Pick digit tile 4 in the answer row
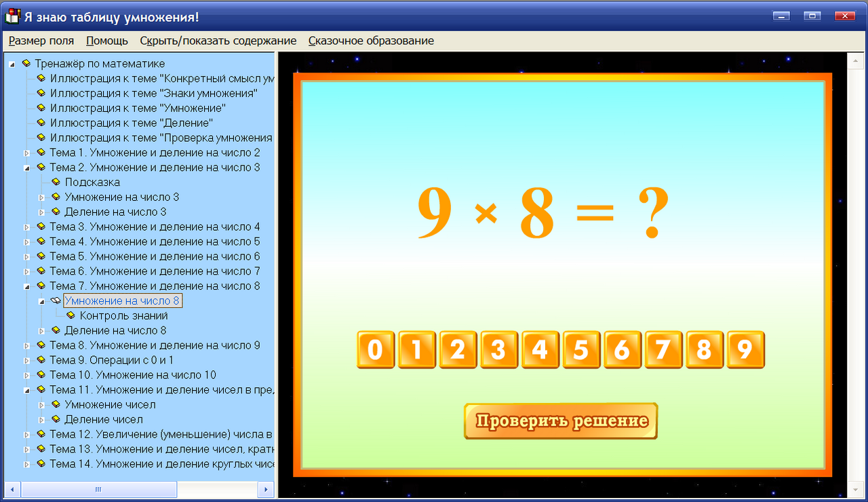Screen dimensions: 868x502 pyautogui.click(x=540, y=350)
